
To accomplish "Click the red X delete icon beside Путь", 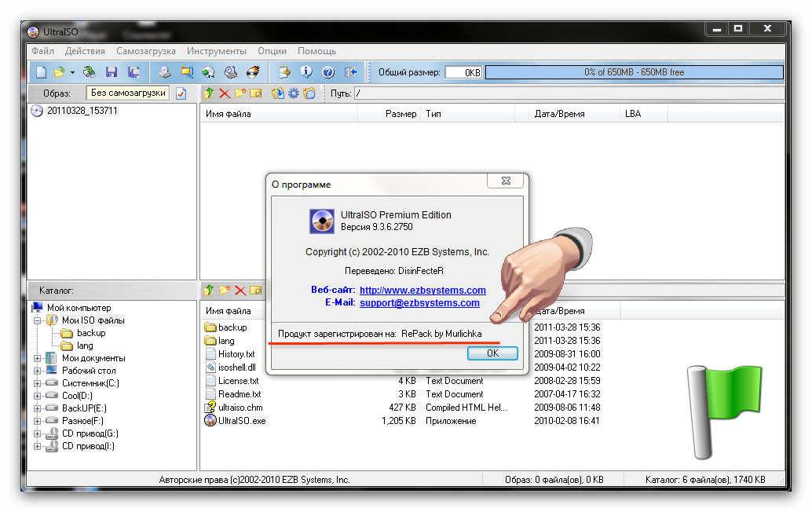I will tap(225, 93).
